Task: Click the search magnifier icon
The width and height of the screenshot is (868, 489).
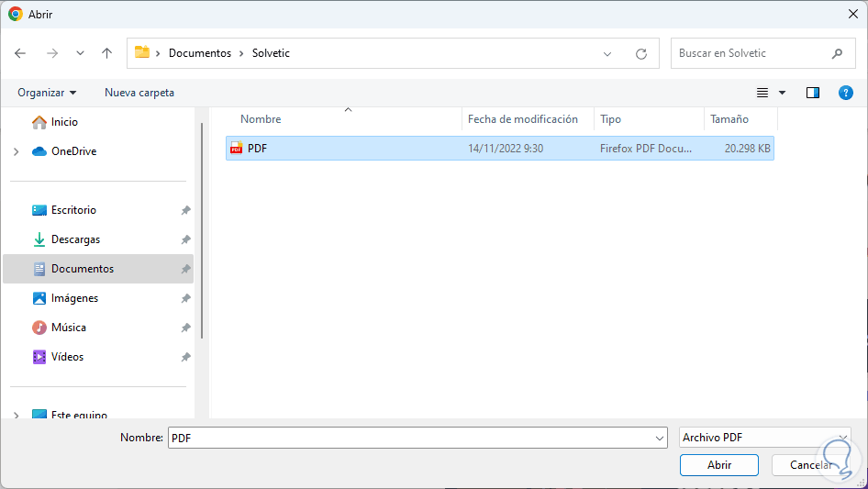Action: pyautogui.click(x=837, y=53)
